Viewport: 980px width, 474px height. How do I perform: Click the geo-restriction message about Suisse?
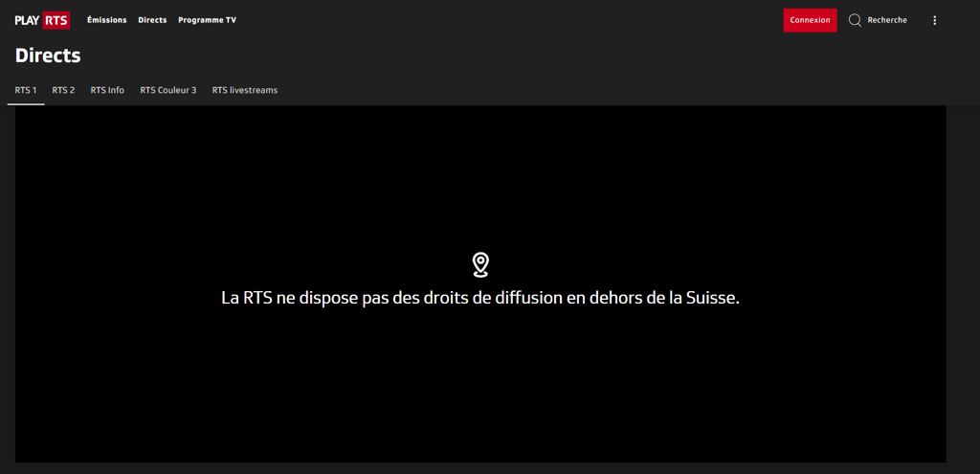[x=480, y=298]
